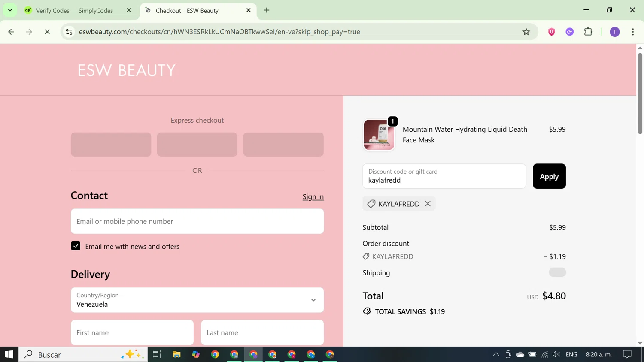Open a new browser tab
The image size is (644, 362).
(x=267, y=10)
